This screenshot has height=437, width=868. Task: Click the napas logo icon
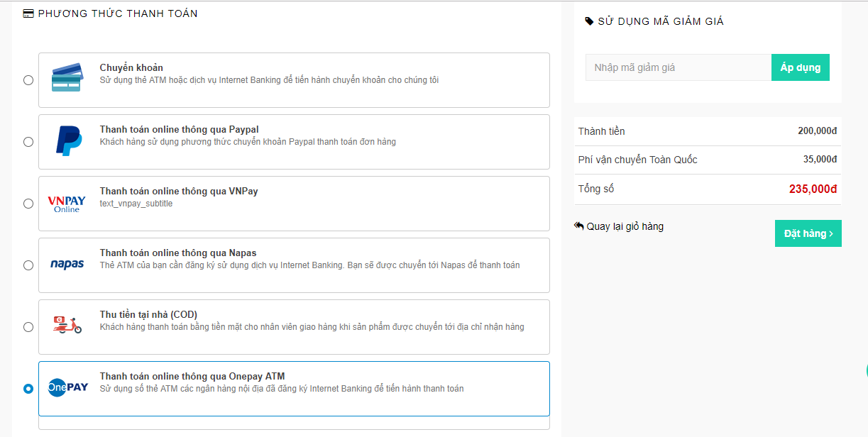click(67, 264)
